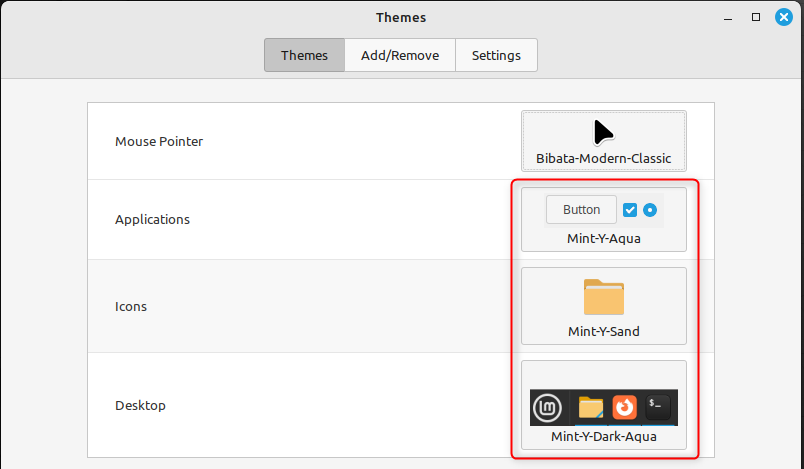Click the sample Button in Mint-Y-Aqua preview
Viewport: 804px width, 469px height.
click(581, 210)
